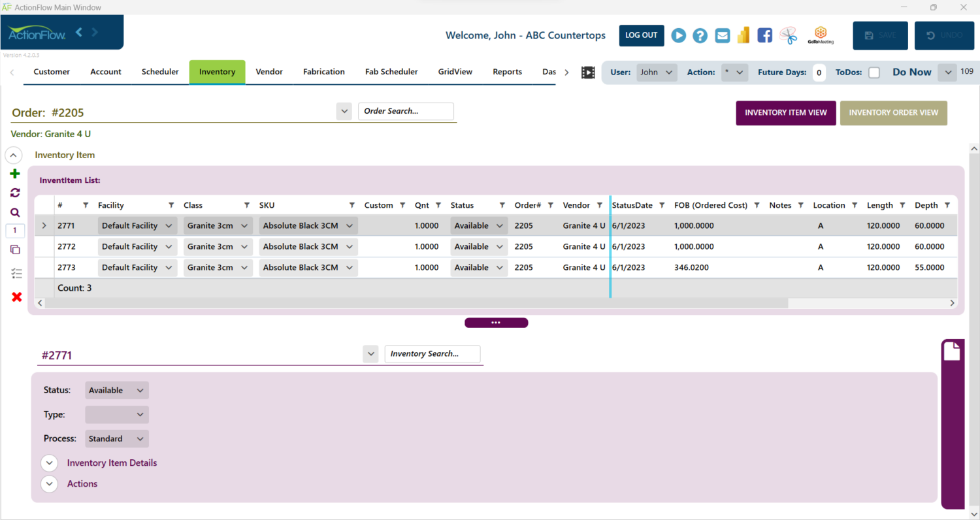Expand the Inventory Item Details section
The width and height of the screenshot is (980, 520).
pos(49,463)
